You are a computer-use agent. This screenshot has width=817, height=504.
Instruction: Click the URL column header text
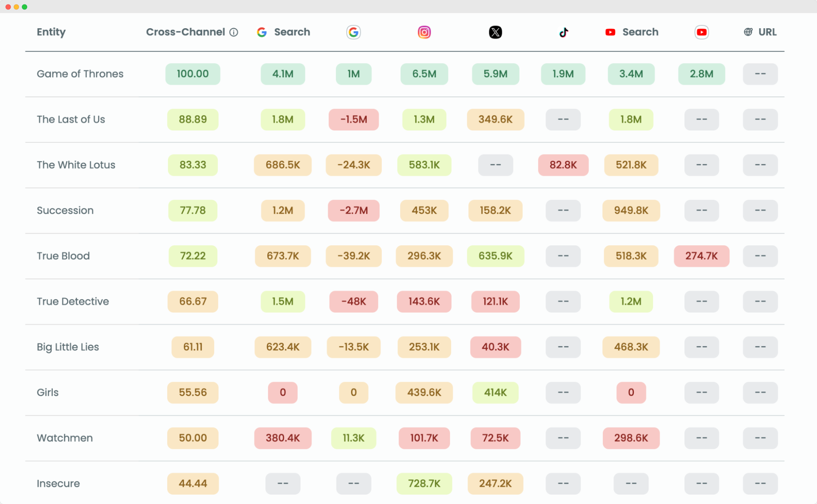click(x=768, y=32)
